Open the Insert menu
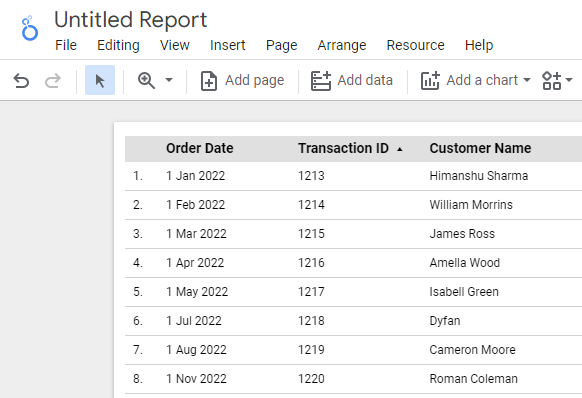 228,45
